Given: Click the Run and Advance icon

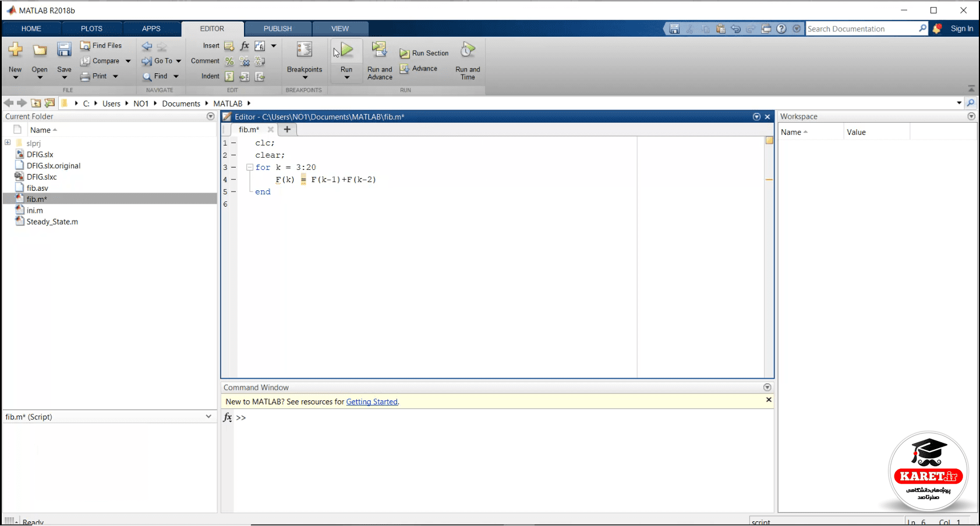Looking at the screenshot, I should coord(380,50).
